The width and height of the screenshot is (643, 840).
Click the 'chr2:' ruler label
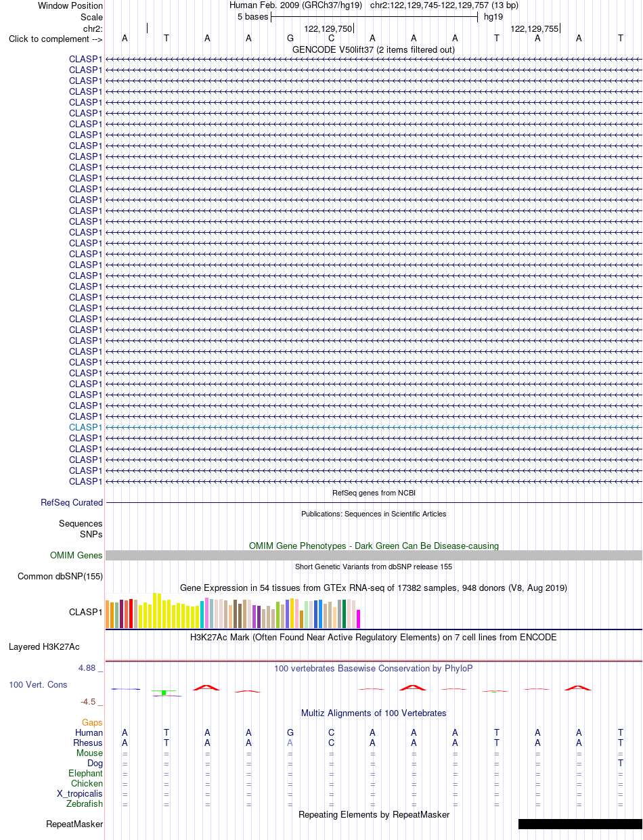pyautogui.click(x=93, y=28)
